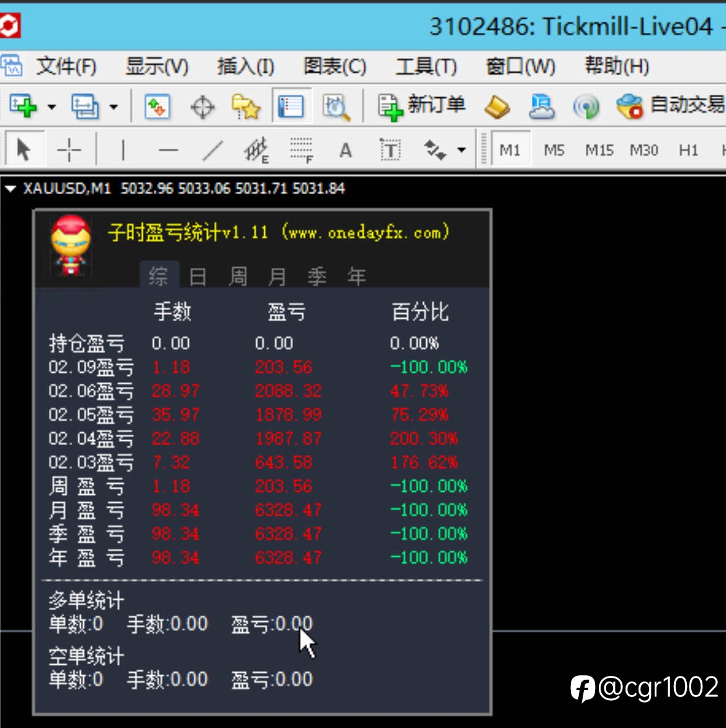Click profit value 1878.99

(x=288, y=415)
